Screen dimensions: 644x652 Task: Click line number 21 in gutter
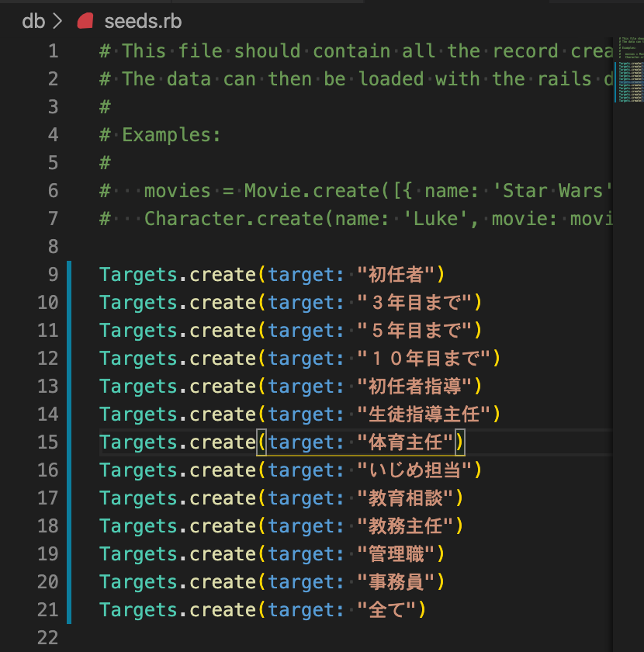[48, 609]
